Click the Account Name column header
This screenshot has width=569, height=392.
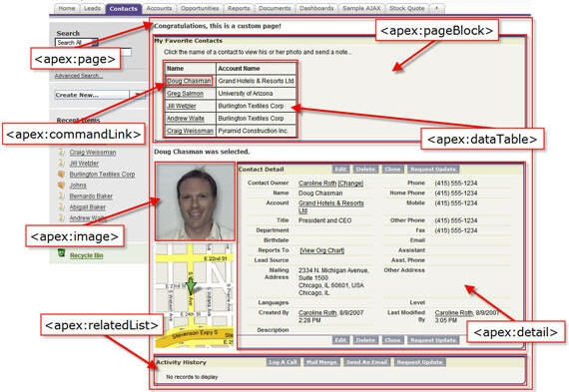(x=257, y=68)
